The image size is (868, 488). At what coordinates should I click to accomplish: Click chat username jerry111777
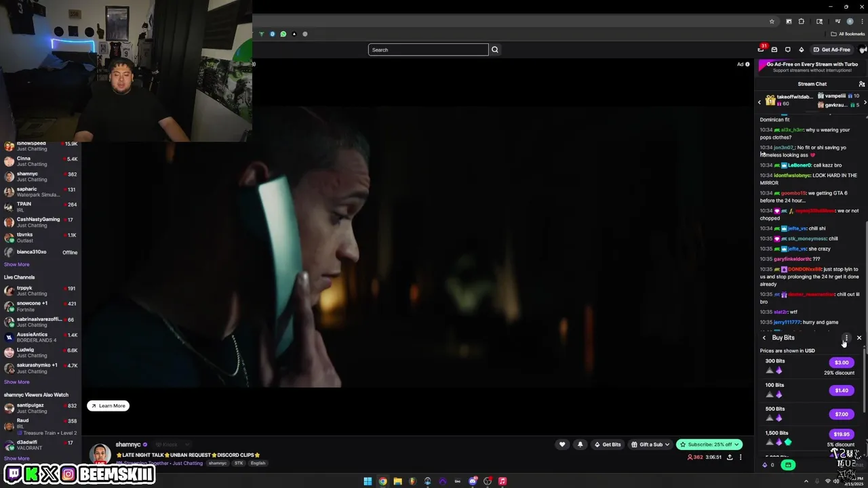tap(787, 323)
